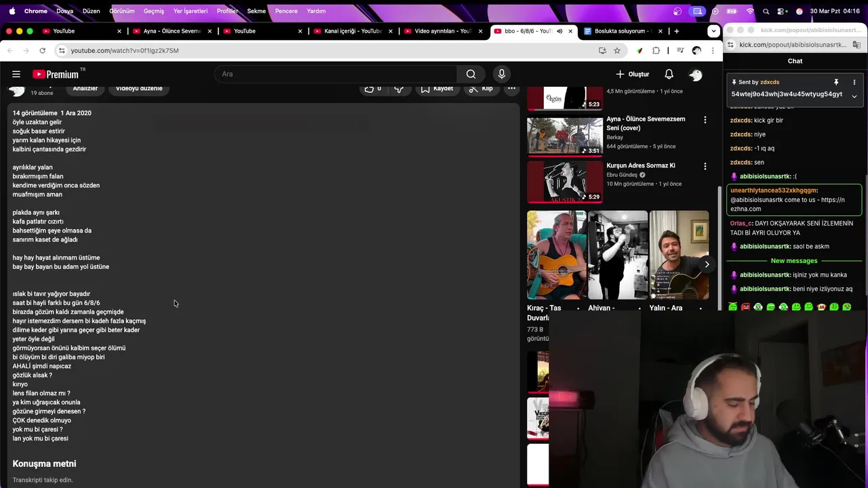Image resolution: width=868 pixels, height=488 pixels.
Task: Click the youtube.com address bar URL
Action: 125,50
